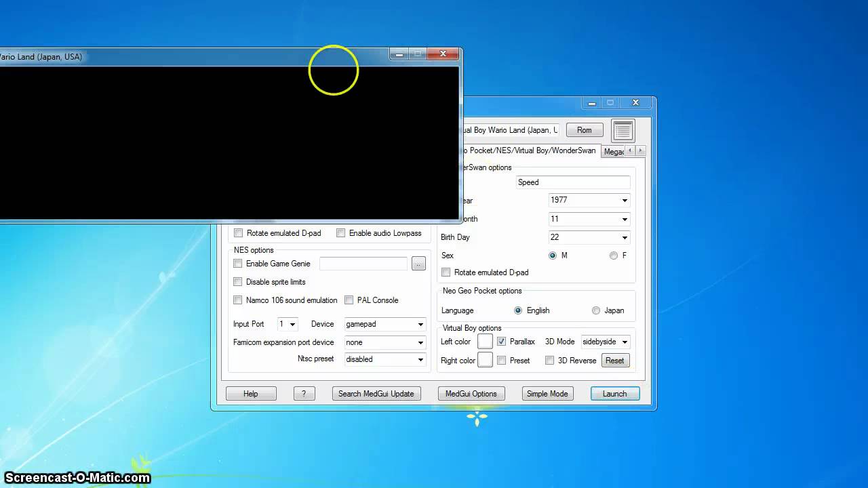Viewport: 868px width, 488px height.
Task: Open MedGui Options
Action: (x=471, y=394)
